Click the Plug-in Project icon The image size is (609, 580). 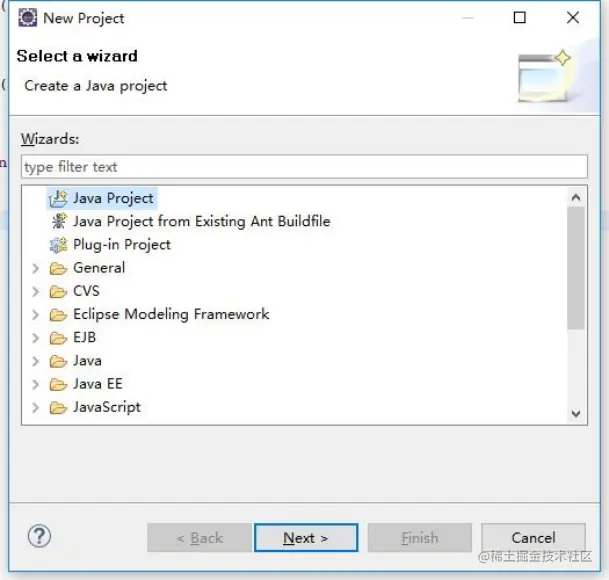tap(58, 244)
